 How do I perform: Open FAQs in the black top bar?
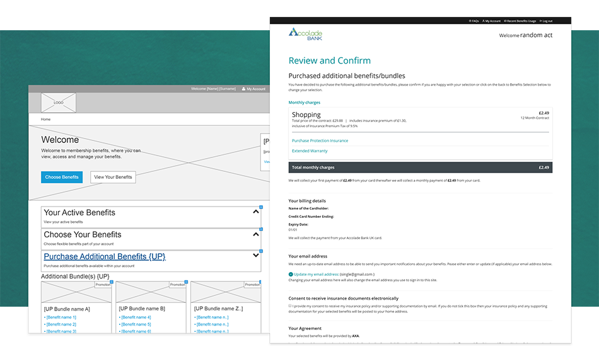pyautogui.click(x=474, y=21)
